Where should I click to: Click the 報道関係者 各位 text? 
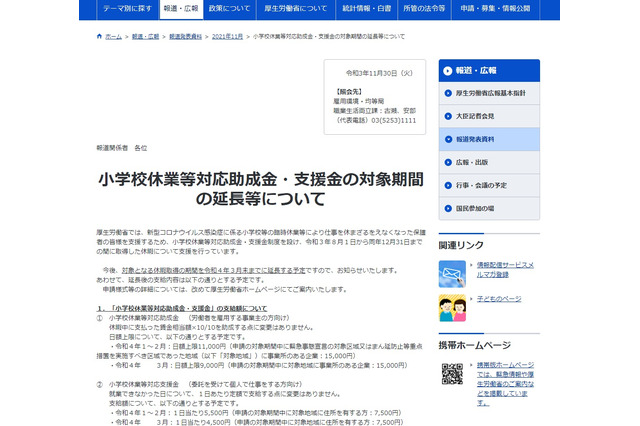point(122,148)
